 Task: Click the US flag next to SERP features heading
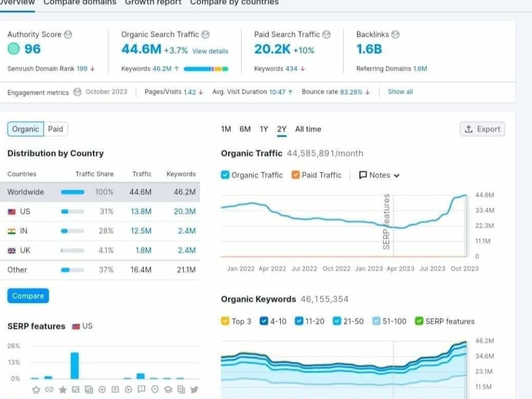coord(76,327)
